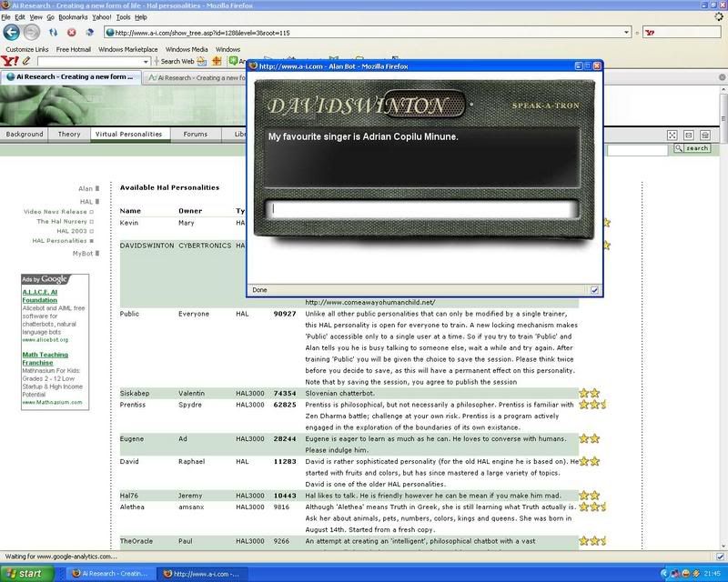This screenshot has width=728, height=582.
Task: Open the View menu
Action: [x=35, y=17]
